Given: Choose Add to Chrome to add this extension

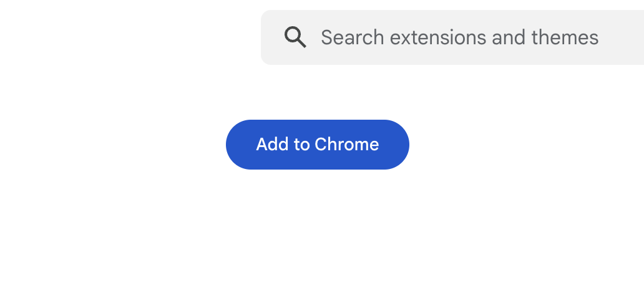Looking at the screenshot, I should [x=317, y=145].
